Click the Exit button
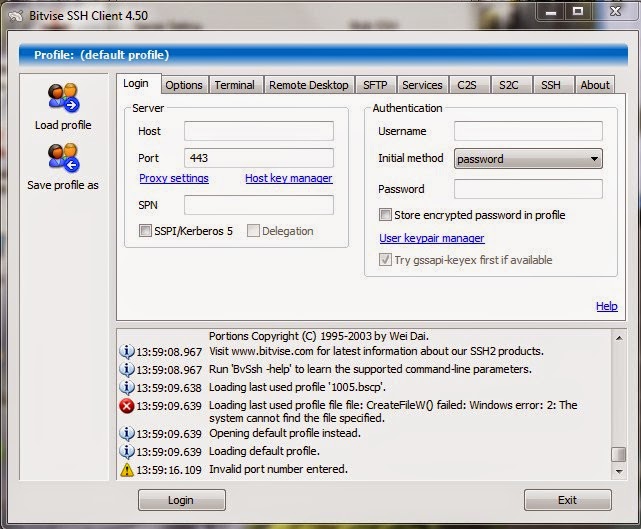The width and height of the screenshot is (641, 529). coord(568,500)
